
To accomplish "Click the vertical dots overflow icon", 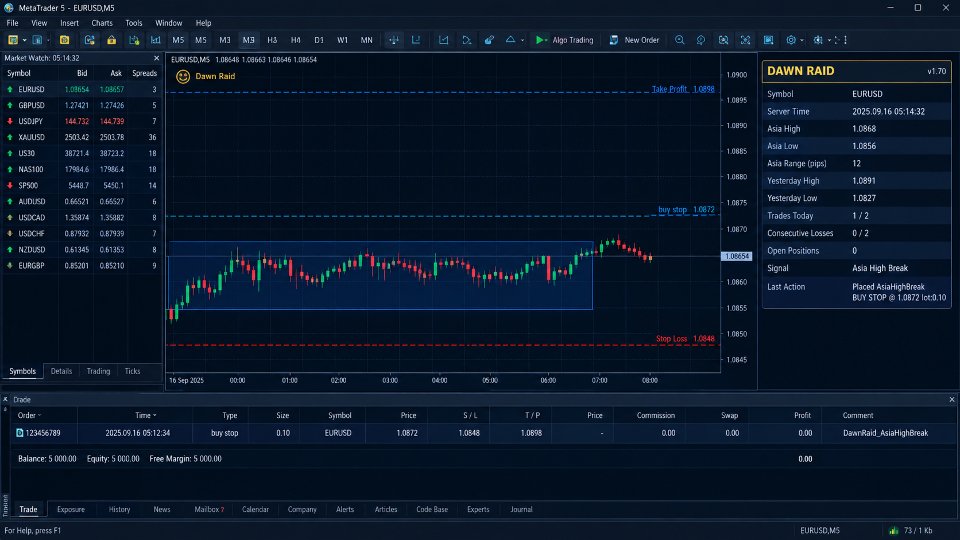I will [846, 40].
